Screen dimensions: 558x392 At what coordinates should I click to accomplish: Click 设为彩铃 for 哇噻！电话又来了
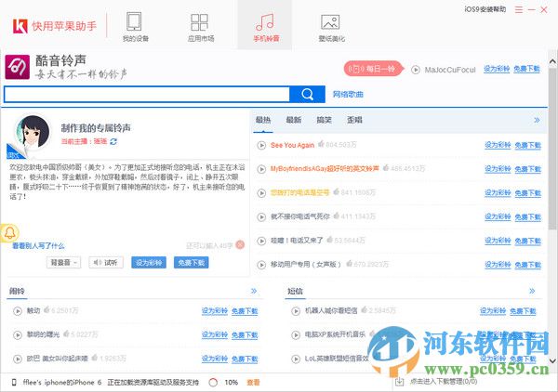(498, 241)
